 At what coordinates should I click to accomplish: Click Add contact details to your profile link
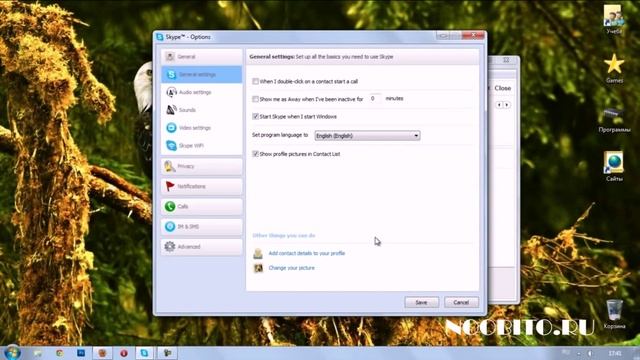[x=307, y=253]
